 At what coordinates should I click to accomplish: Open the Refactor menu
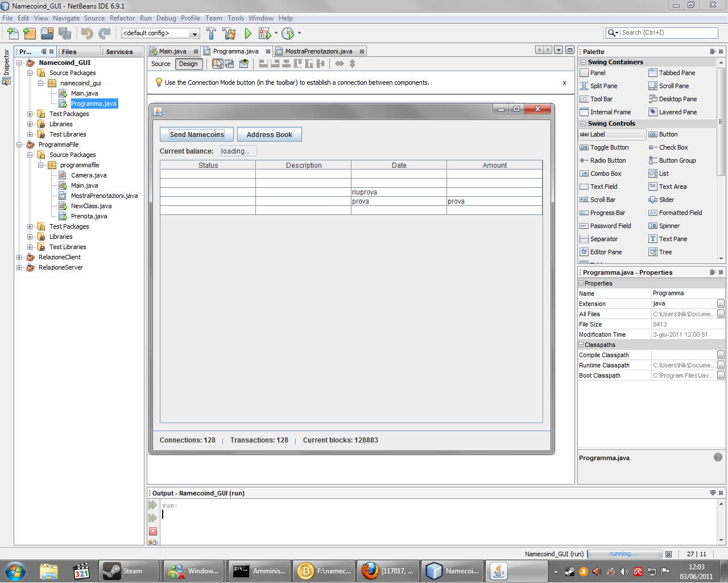pos(122,18)
